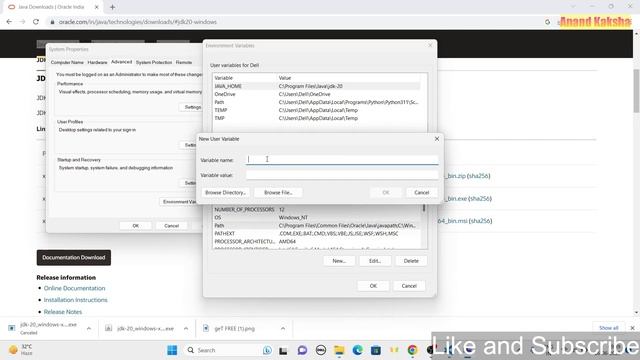Image resolution: width=640 pixels, height=360 pixels.
Task: Click the Browse Directory button
Action: (225, 192)
